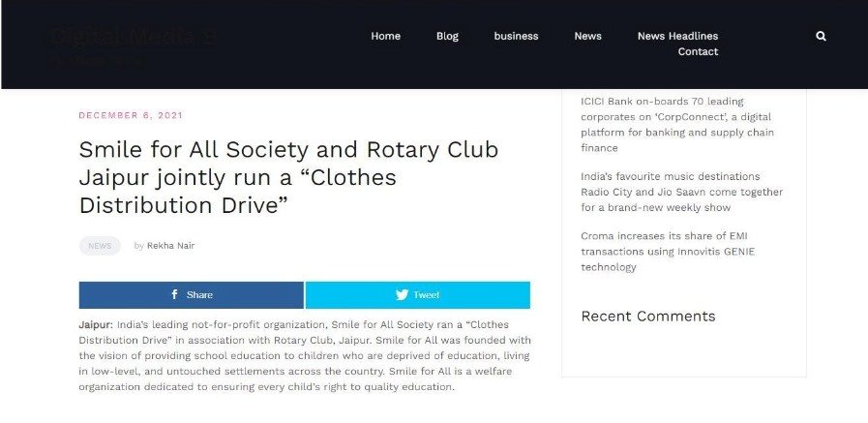Open the Blog menu item

(x=447, y=36)
